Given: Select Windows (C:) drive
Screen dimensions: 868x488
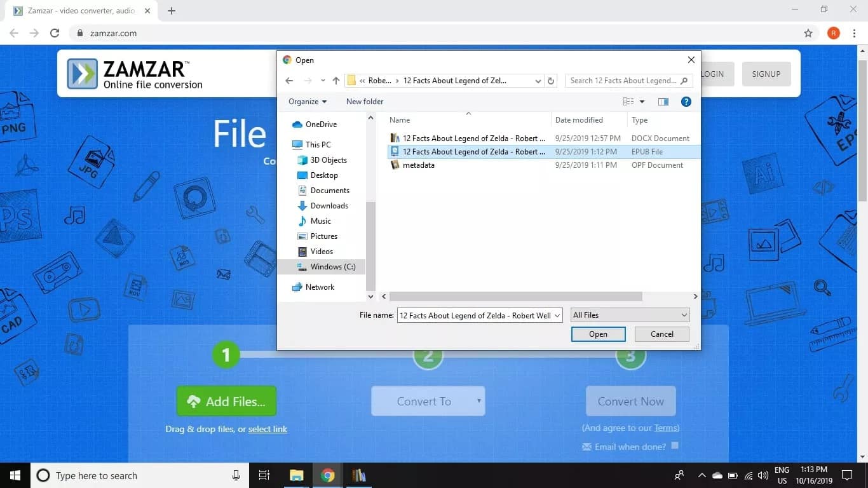Looking at the screenshot, I should (322, 267).
